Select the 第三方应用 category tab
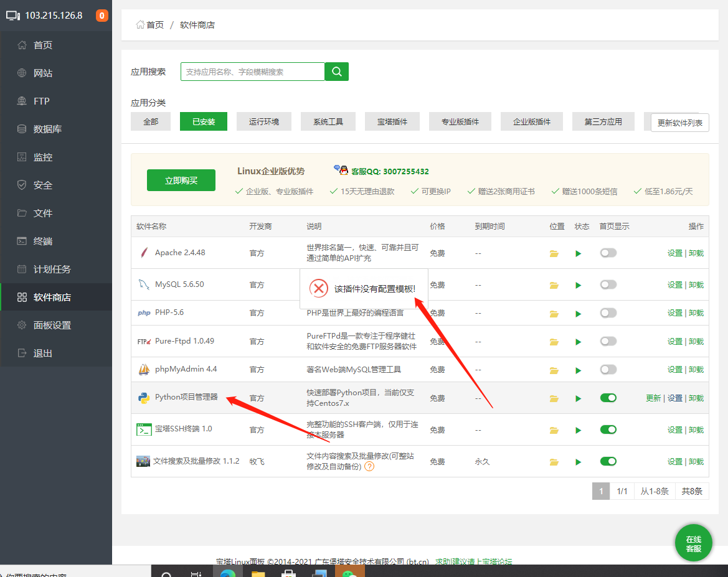 click(603, 121)
